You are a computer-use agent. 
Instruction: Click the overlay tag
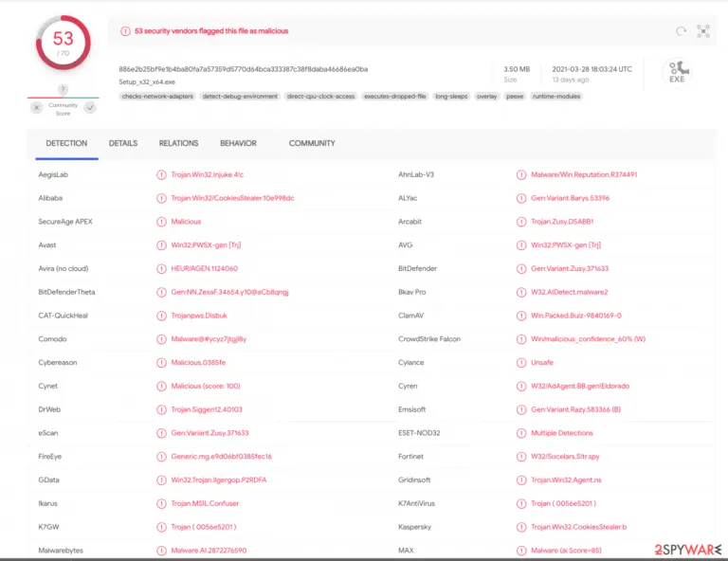[486, 97]
